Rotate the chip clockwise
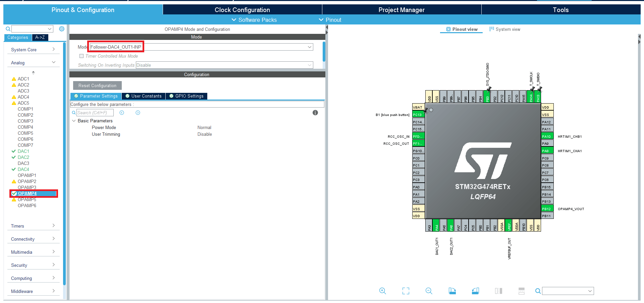Viewport: 644px width, 303px height. tap(452, 291)
